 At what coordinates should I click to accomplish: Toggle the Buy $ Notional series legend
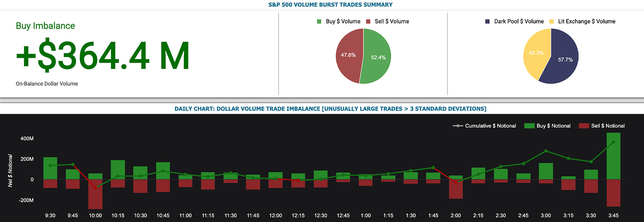click(547, 126)
